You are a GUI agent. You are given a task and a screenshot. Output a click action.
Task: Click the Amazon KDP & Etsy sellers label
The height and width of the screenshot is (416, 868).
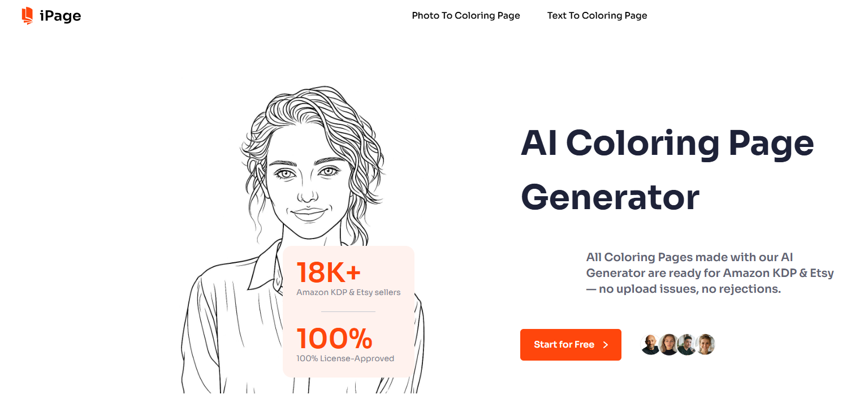tap(348, 292)
